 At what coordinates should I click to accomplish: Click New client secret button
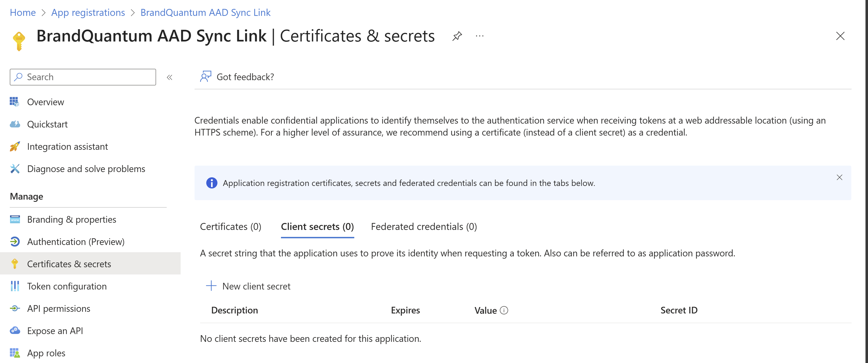click(248, 286)
